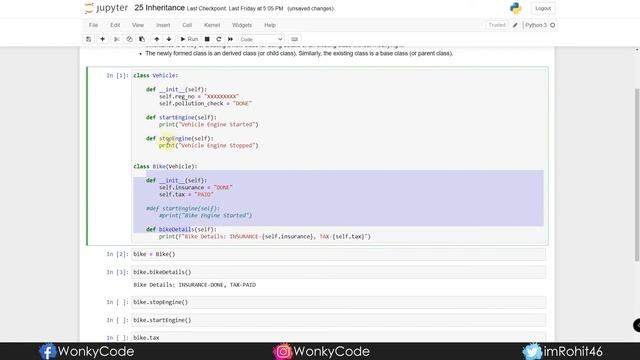Save notebook with the floppy disk icon

click(x=89, y=39)
